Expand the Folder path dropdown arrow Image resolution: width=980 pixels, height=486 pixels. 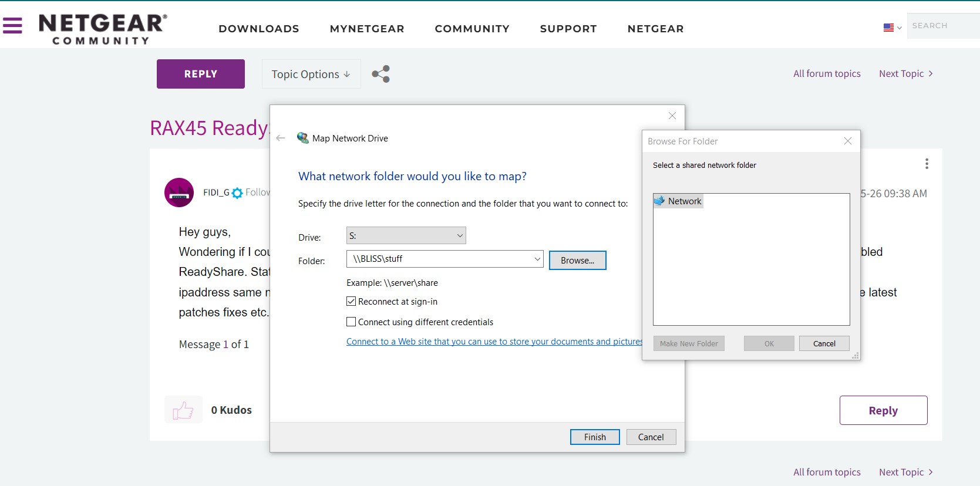(537, 259)
